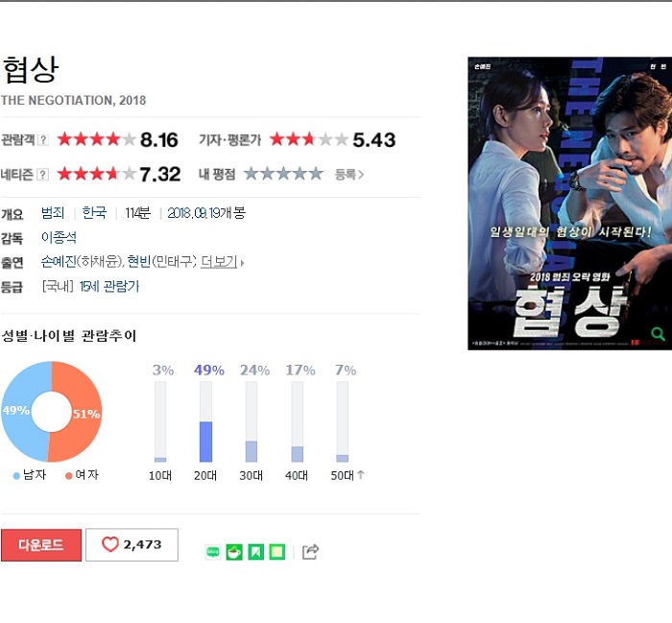The image size is (672, 623).
Task: Set the first star in 내 평점
Action: click(x=251, y=174)
